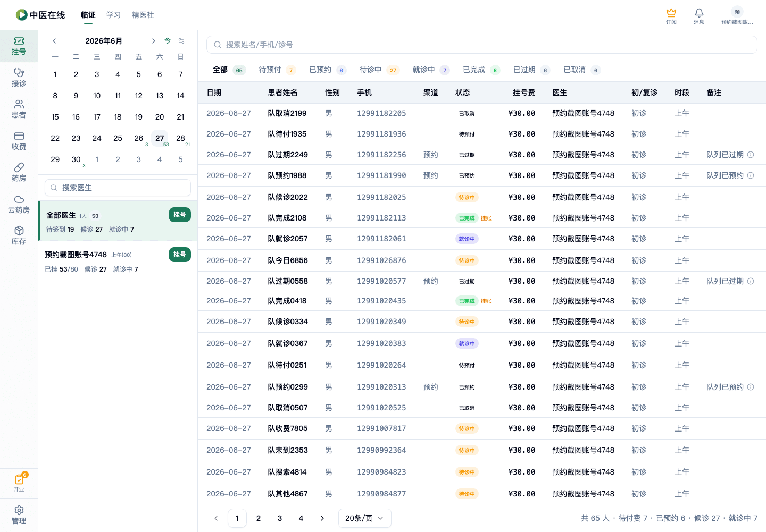Click info icon beside 队过期2249 remark
Viewport: 766px width, 532px height.
coord(751,155)
